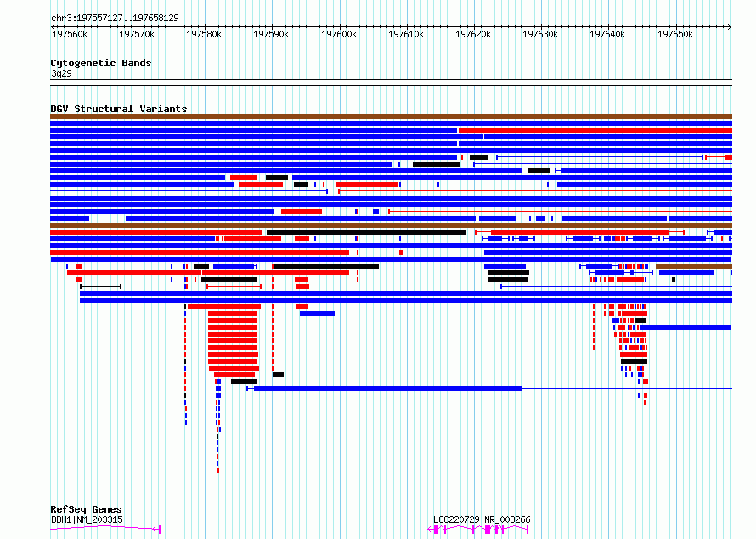Click the ruler's right arrowhead
The width and height of the screenshot is (756, 539).
[x=730, y=26]
